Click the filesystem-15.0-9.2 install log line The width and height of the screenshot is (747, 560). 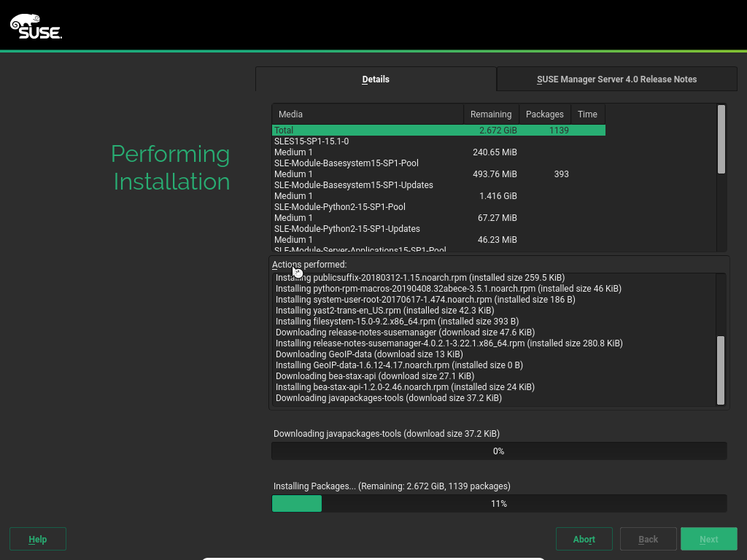397,322
